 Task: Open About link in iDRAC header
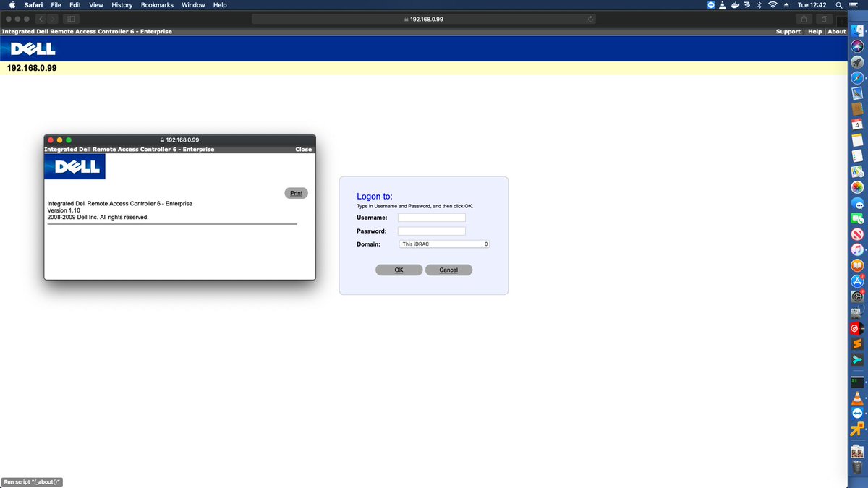(837, 32)
